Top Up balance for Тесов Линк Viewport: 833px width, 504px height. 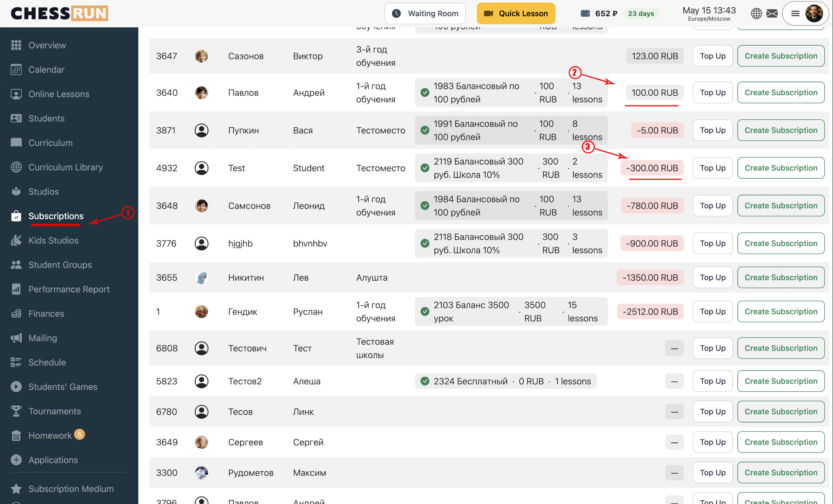(x=713, y=412)
